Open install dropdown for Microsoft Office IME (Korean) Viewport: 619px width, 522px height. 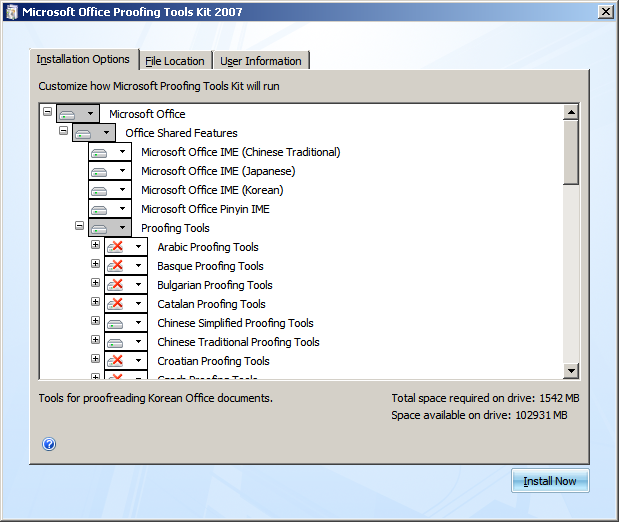(110, 190)
